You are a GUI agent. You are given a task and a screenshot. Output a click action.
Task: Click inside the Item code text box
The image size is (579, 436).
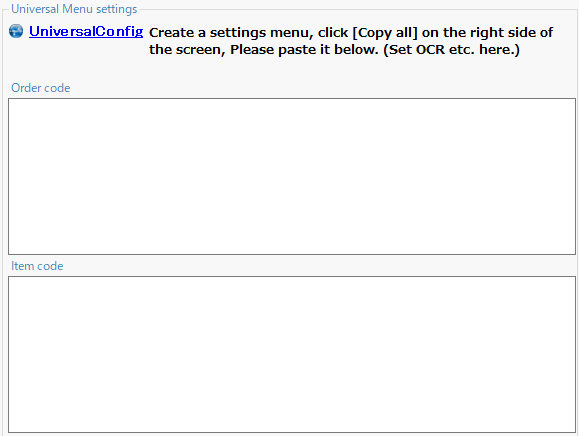(x=292, y=354)
